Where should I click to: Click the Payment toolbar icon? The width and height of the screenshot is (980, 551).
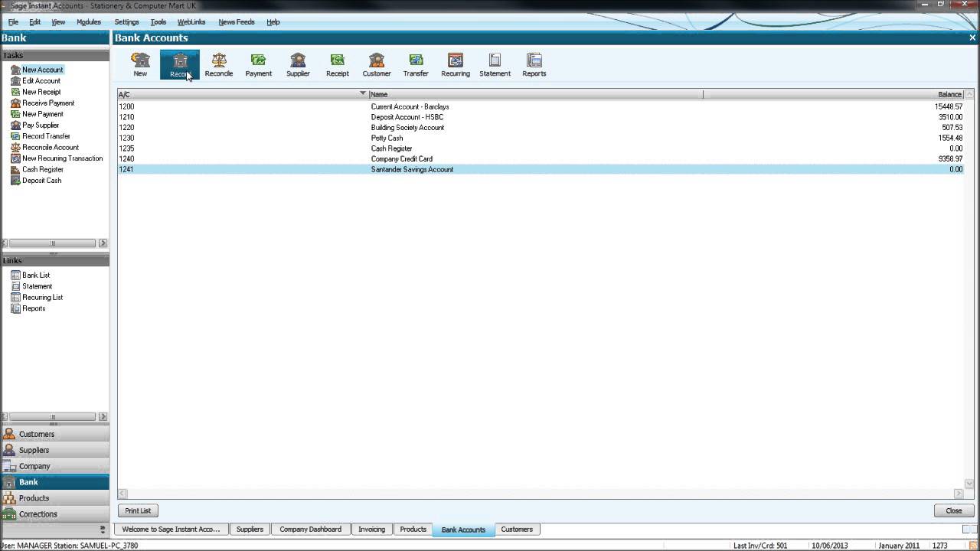(x=258, y=64)
